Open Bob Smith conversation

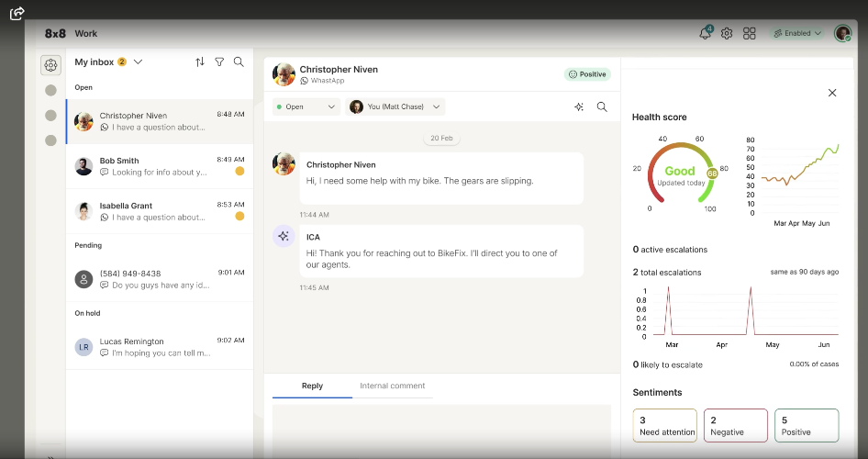[x=160, y=166]
